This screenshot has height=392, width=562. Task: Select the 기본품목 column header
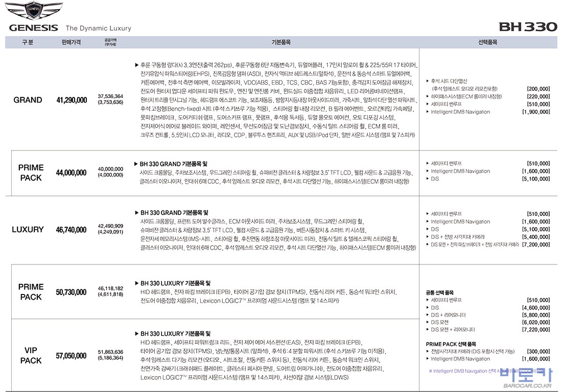tap(281, 42)
